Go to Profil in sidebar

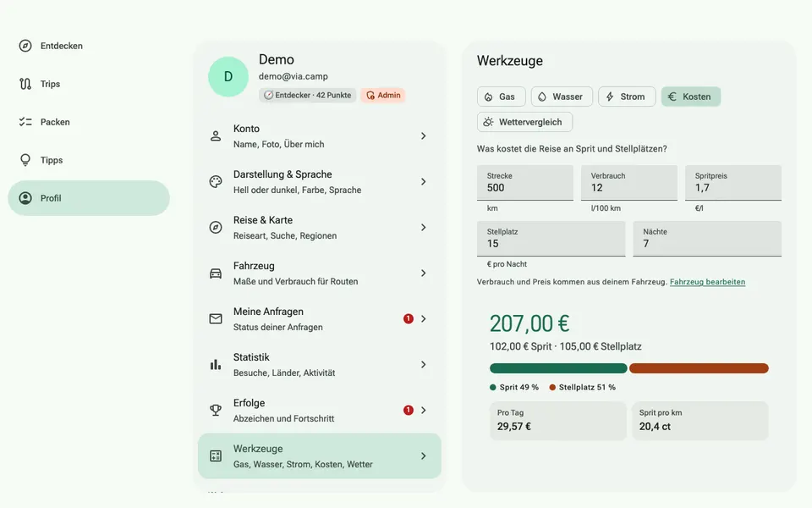[89, 198]
